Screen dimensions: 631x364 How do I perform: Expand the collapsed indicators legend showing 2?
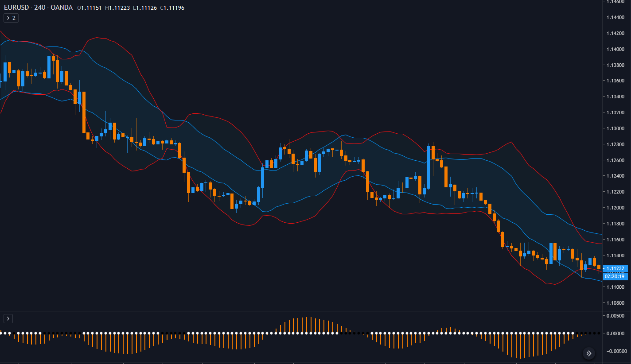tap(11, 18)
